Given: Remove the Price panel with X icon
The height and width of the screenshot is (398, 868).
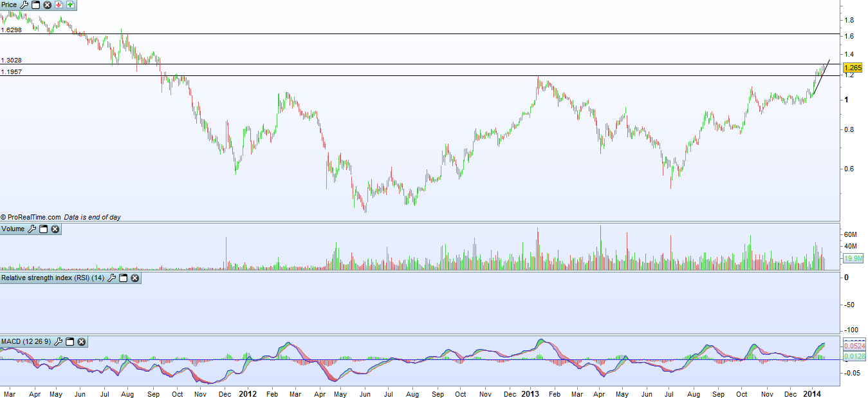Looking at the screenshot, I should click(47, 5).
